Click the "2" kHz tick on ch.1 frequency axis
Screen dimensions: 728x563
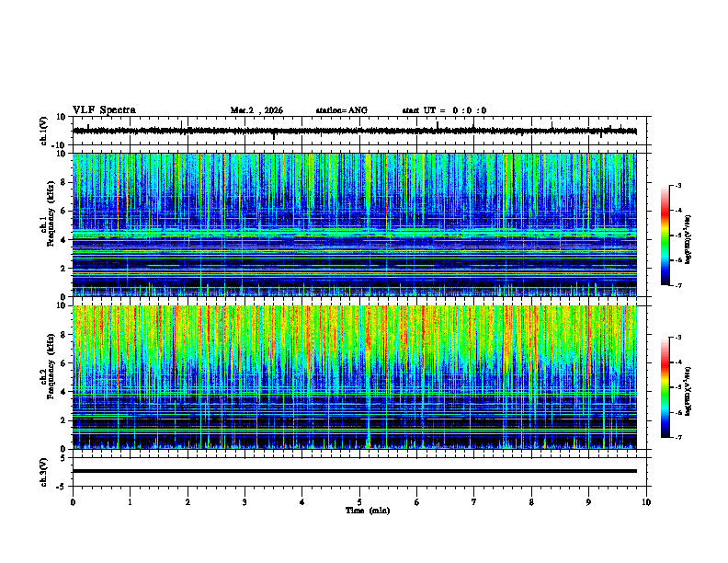[63, 269]
